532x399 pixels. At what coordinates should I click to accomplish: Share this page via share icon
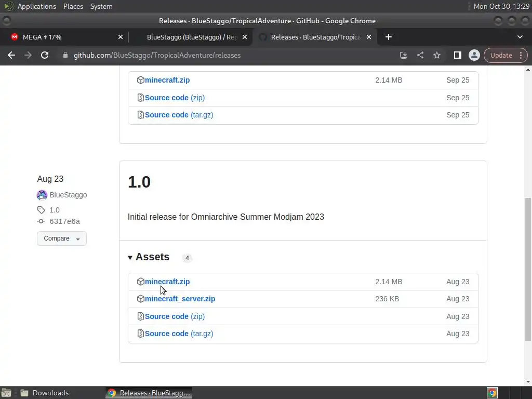pyautogui.click(x=420, y=55)
